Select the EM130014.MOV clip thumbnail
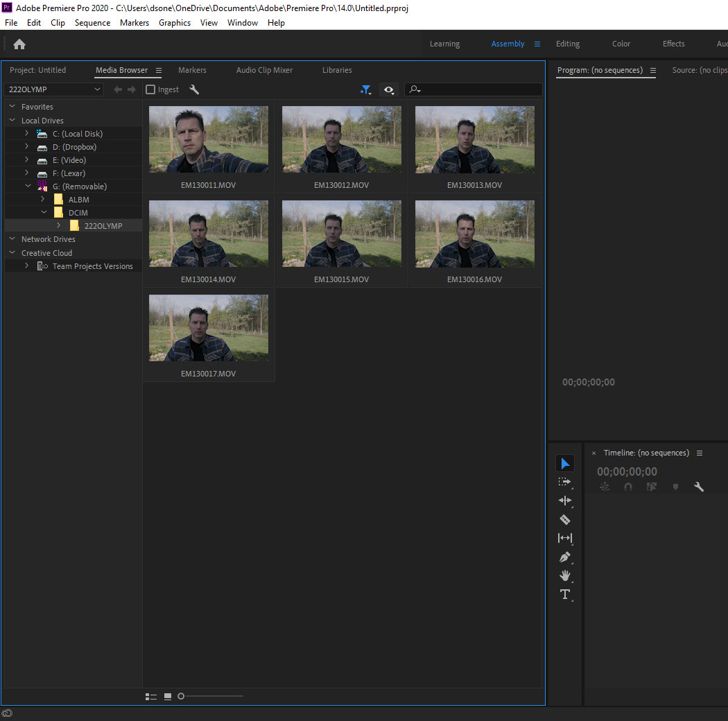The width and height of the screenshot is (728, 721). tap(208, 234)
